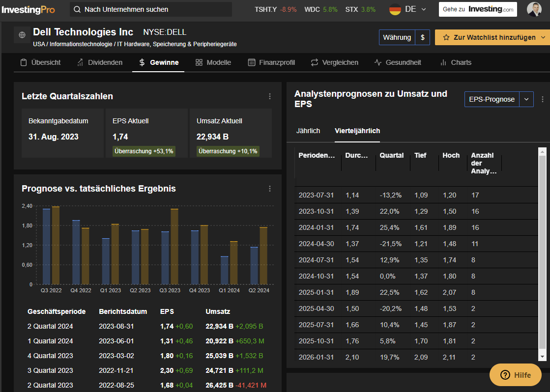
Task: Click the analyst table scrollbar track
Action: pyautogui.click(x=542, y=254)
